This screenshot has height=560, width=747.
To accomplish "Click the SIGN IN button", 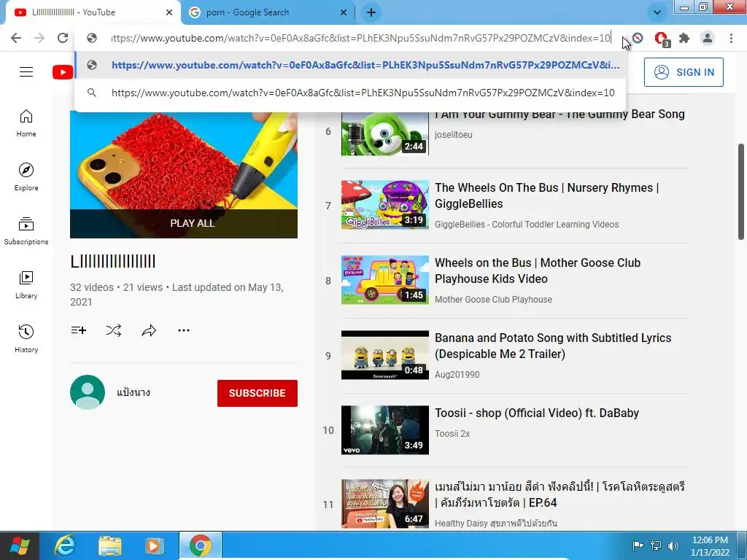I will (x=684, y=72).
